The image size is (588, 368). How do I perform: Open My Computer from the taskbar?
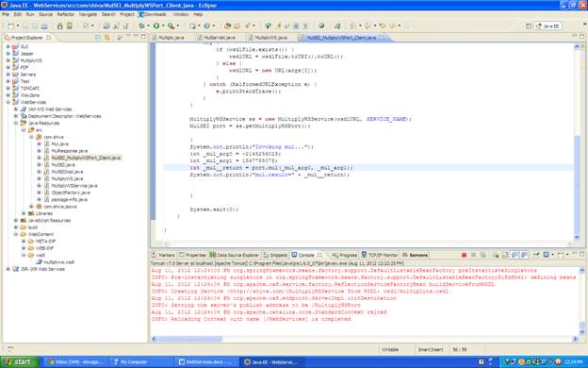(141, 362)
